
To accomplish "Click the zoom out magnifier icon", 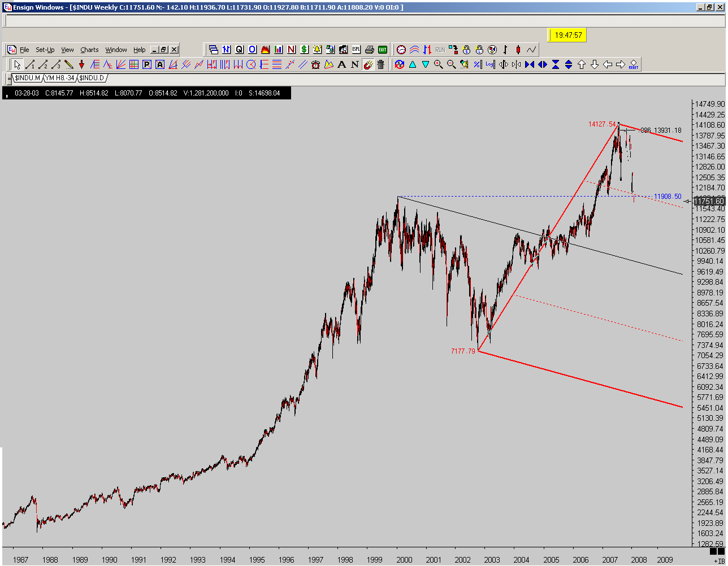I will click(x=451, y=64).
